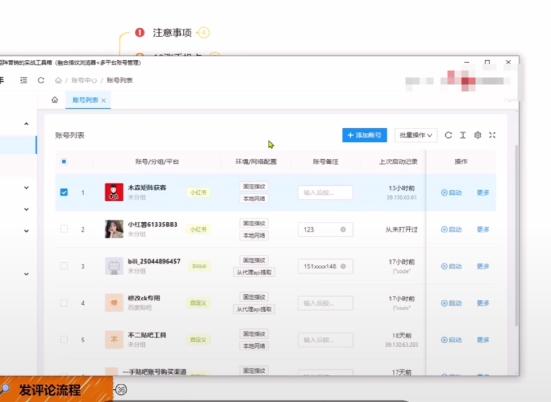
Task: Click 从代理api提取 tag in the 修改ck专用 row
Action: [x=254, y=309]
